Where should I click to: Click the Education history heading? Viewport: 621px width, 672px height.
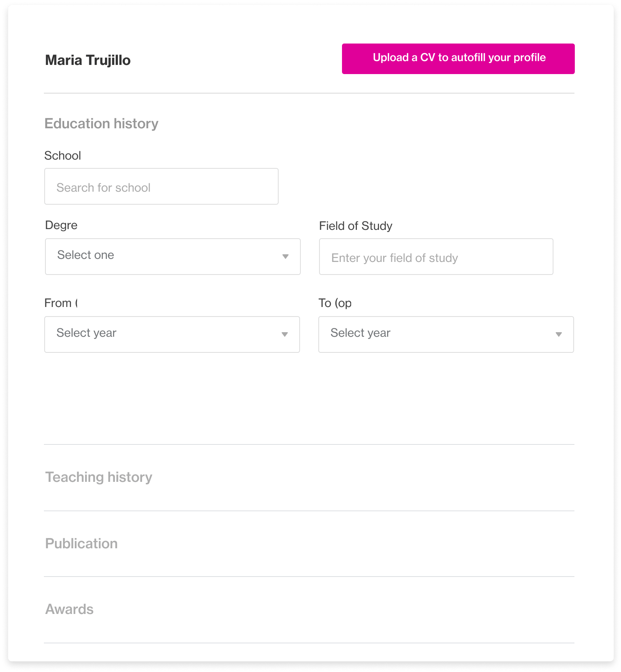[x=102, y=124]
